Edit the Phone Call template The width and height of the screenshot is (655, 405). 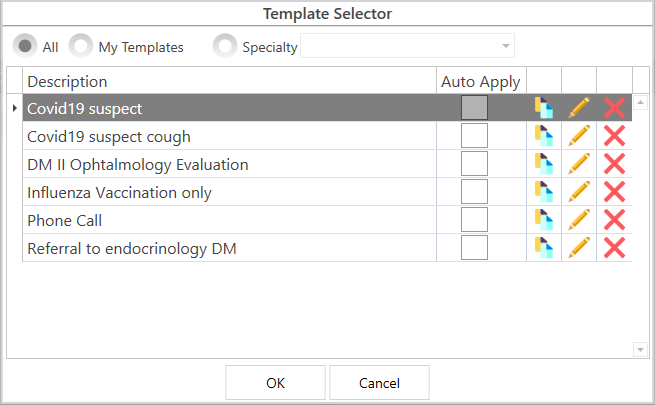point(579,220)
